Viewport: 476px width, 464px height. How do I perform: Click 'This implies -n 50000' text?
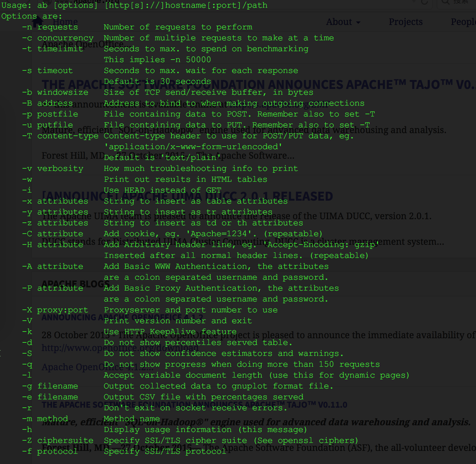click(x=157, y=60)
